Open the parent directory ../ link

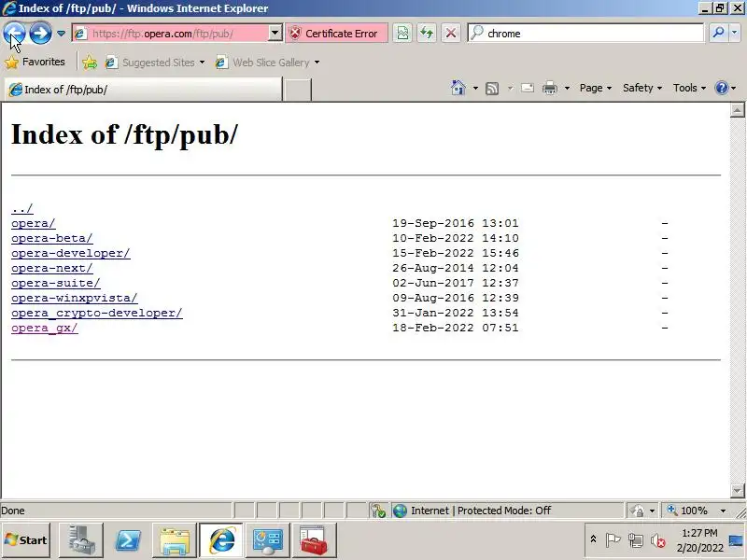tap(22, 208)
